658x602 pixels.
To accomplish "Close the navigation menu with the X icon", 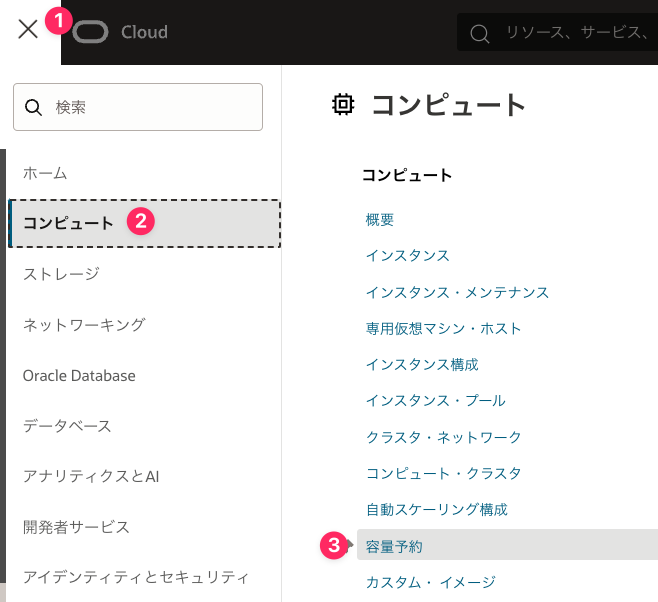I will [28, 29].
